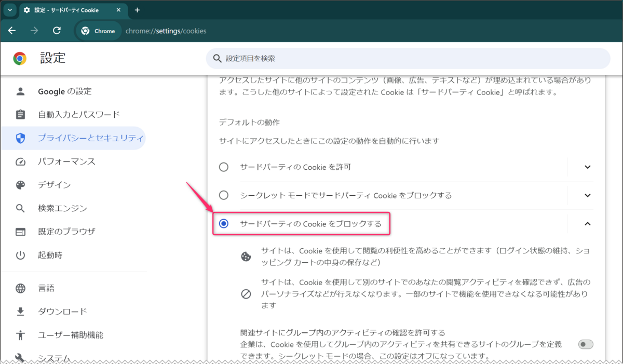Image resolution: width=623 pixels, height=364 pixels.
Task: Collapse サードパーティの Cookie をブロックする details
Action: point(587,224)
